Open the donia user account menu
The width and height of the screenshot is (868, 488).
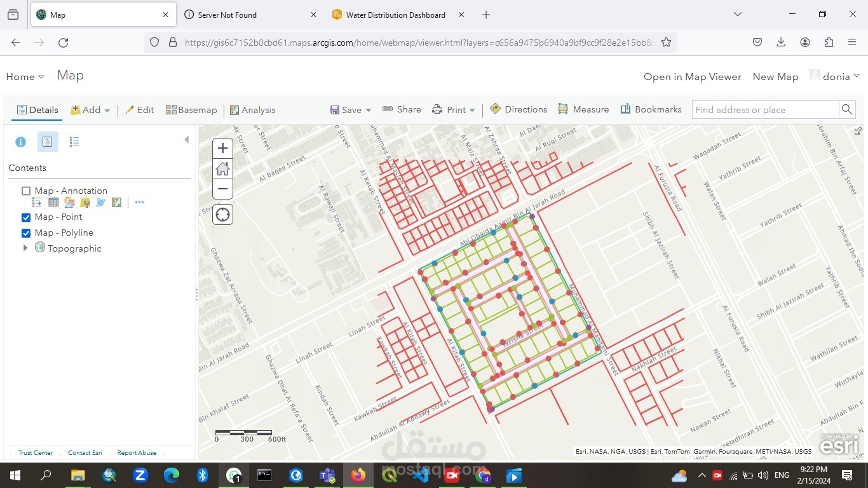pyautogui.click(x=834, y=76)
